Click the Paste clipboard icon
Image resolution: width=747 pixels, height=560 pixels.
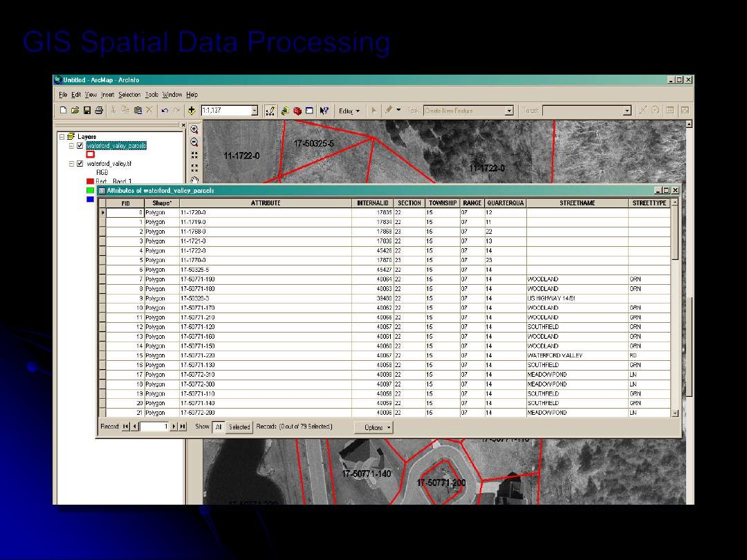(x=137, y=111)
